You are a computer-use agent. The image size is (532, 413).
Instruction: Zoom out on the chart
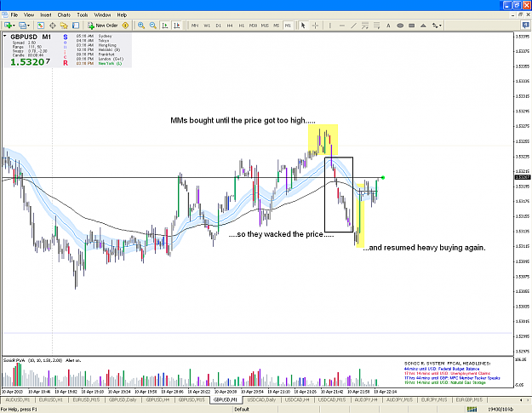[x=153, y=26]
